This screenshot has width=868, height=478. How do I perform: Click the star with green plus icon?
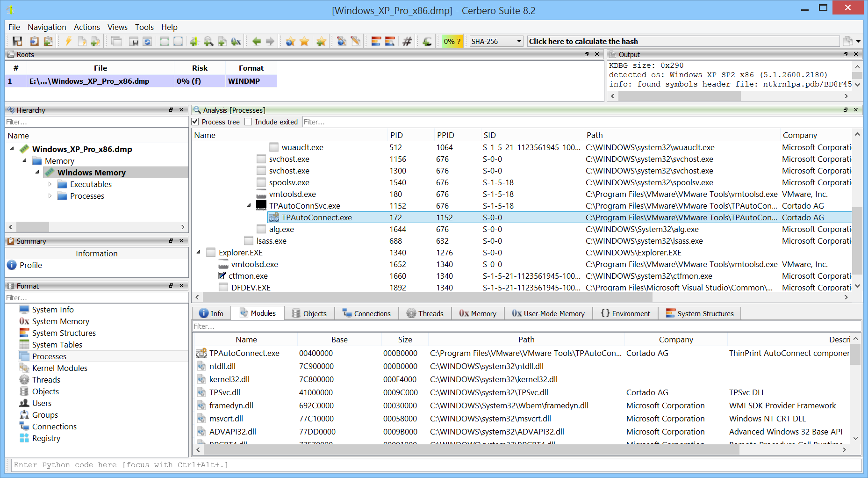click(321, 41)
